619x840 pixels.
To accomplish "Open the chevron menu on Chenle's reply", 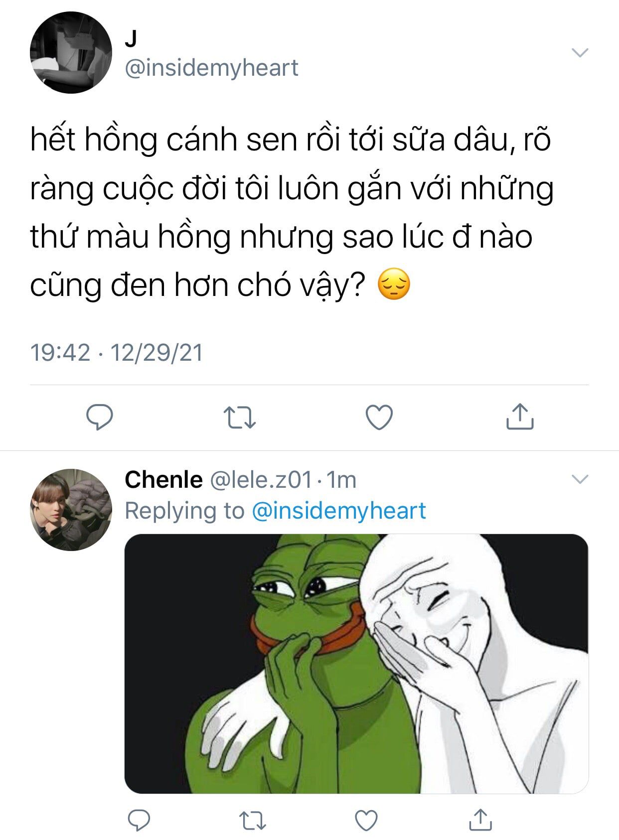I will pos(580,479).
